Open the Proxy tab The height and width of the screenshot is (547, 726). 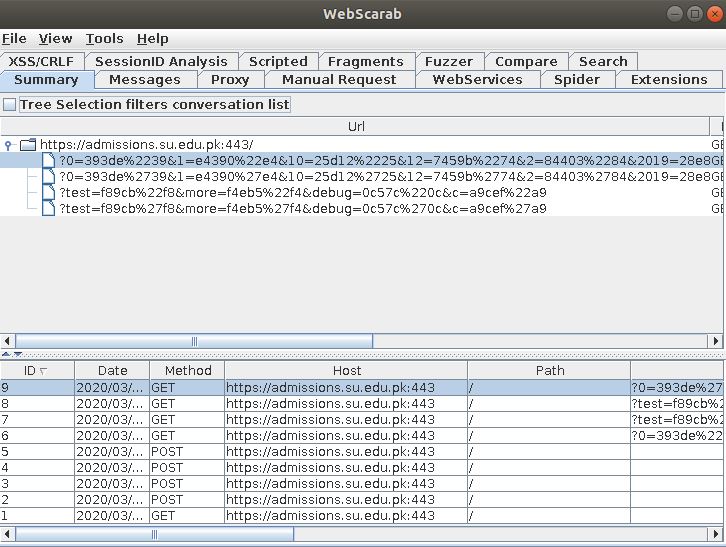(x=230, y=80)
